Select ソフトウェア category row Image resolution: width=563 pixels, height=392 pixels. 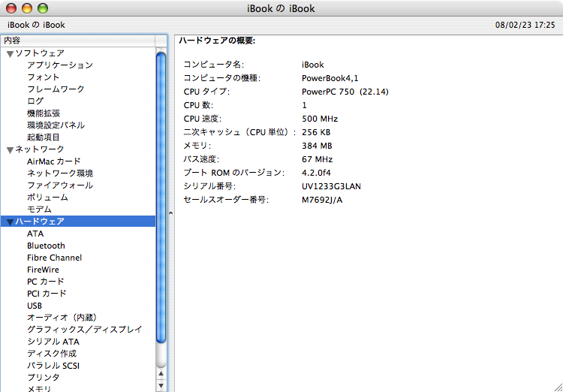click(78, 53)
